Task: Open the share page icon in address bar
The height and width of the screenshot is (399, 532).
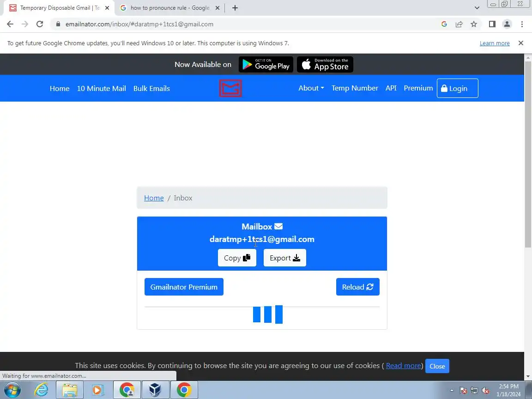Action: tap(459, 24)
